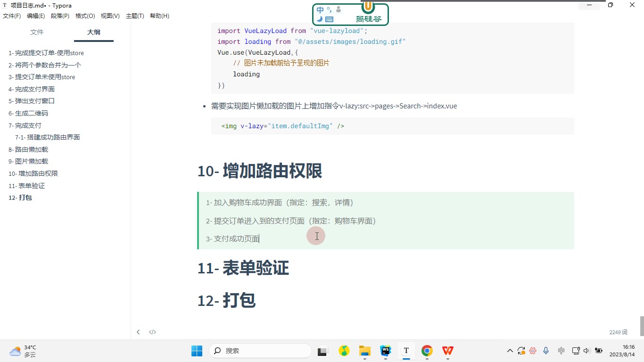Open the 段落(P) menu

(x=60, y=16)
